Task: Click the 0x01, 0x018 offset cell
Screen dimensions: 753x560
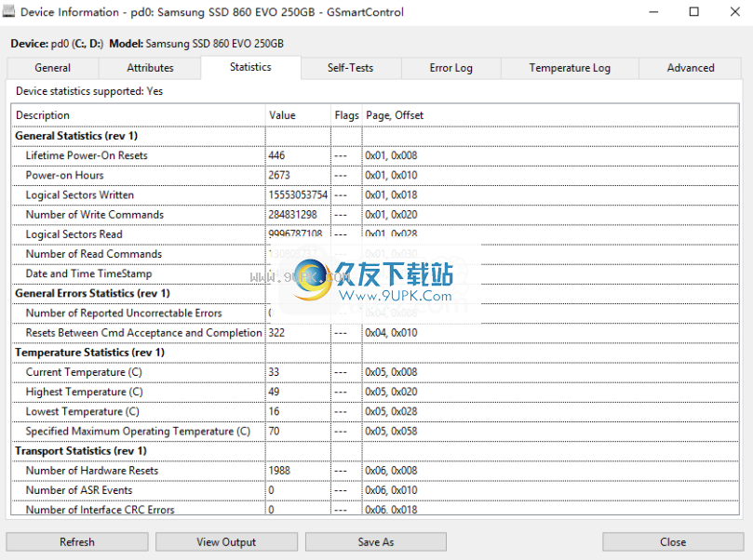Action: pyautogui.click(x=550, y=194)
